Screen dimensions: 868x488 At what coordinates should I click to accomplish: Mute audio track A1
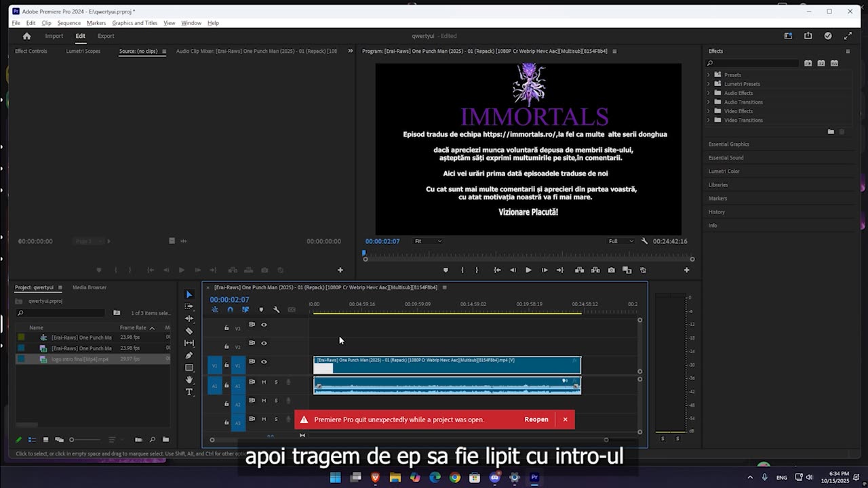[x=264, y=382]
